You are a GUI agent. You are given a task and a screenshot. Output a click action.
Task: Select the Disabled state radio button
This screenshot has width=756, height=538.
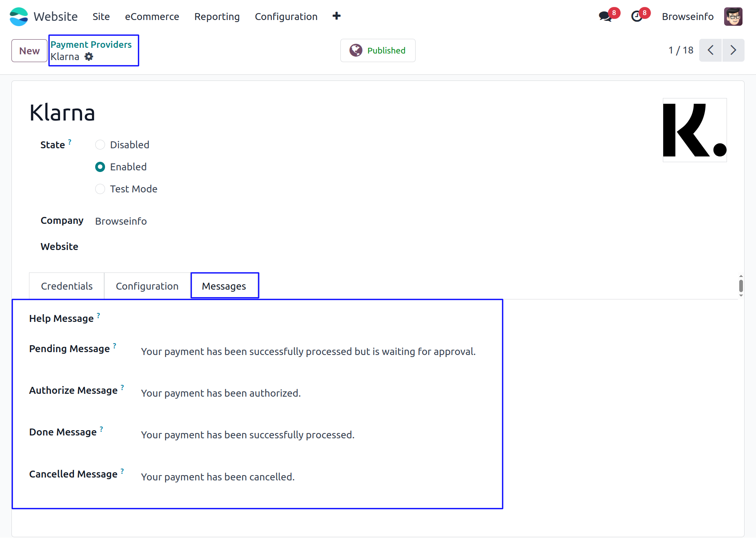[x=100, y=145]
